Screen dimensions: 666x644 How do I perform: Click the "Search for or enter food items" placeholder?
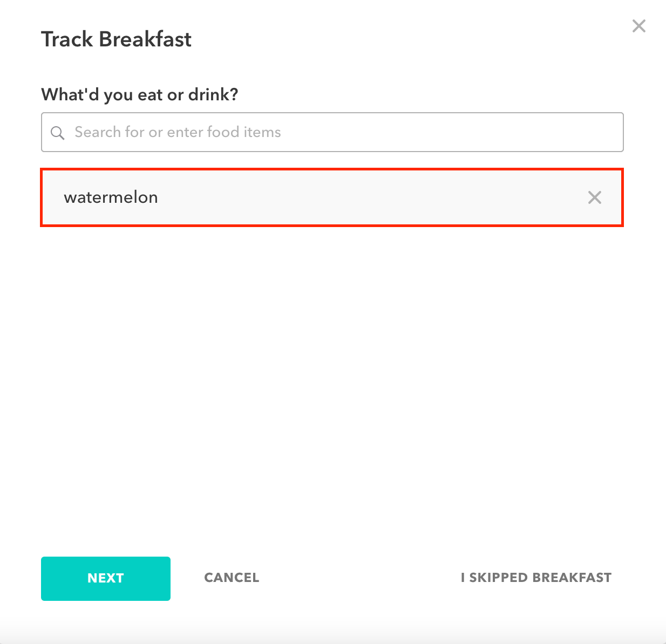[x=178, y=132]
